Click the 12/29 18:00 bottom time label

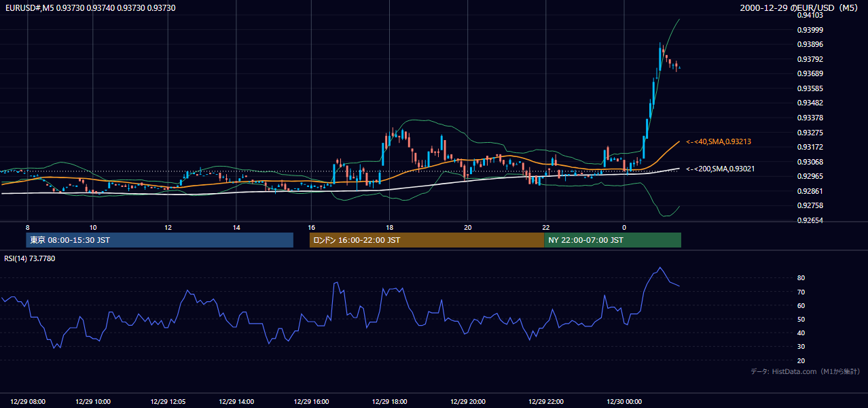[x=389, y=402]
